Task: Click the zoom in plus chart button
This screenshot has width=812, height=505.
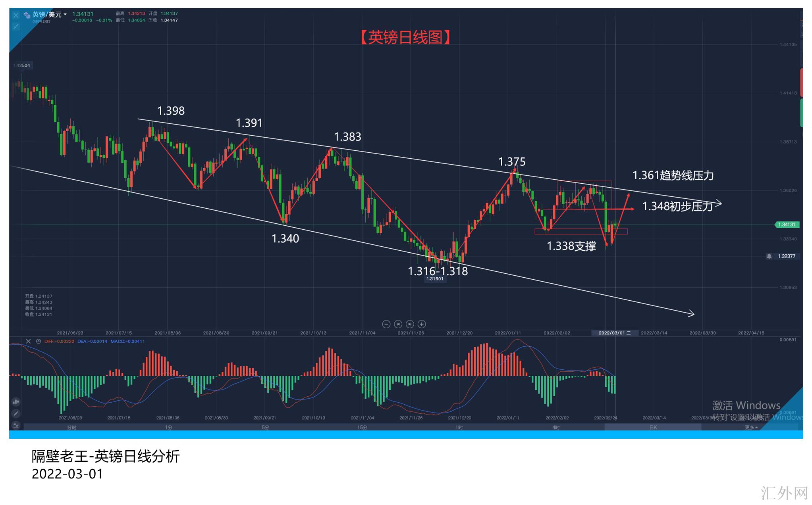Action: click(x=422, y=324)
